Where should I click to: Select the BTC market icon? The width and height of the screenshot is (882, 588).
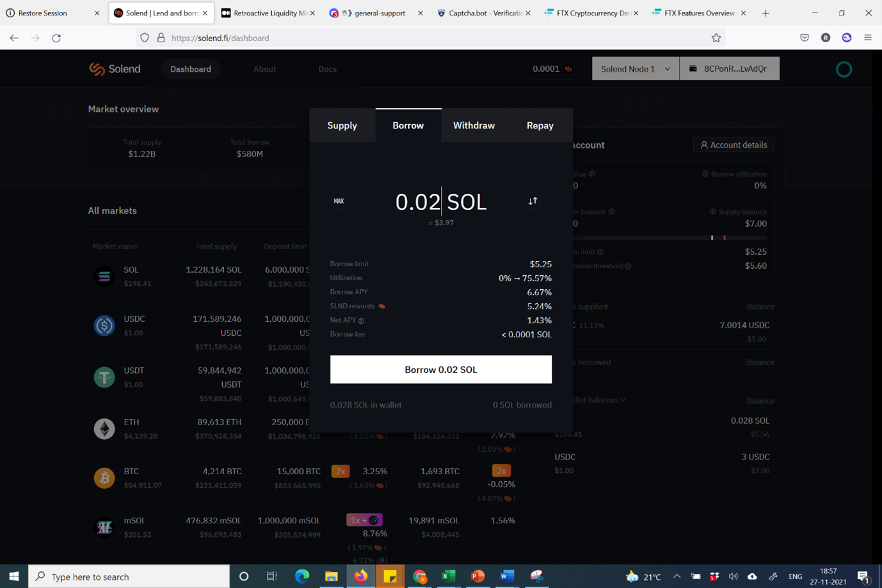point(104,478)
